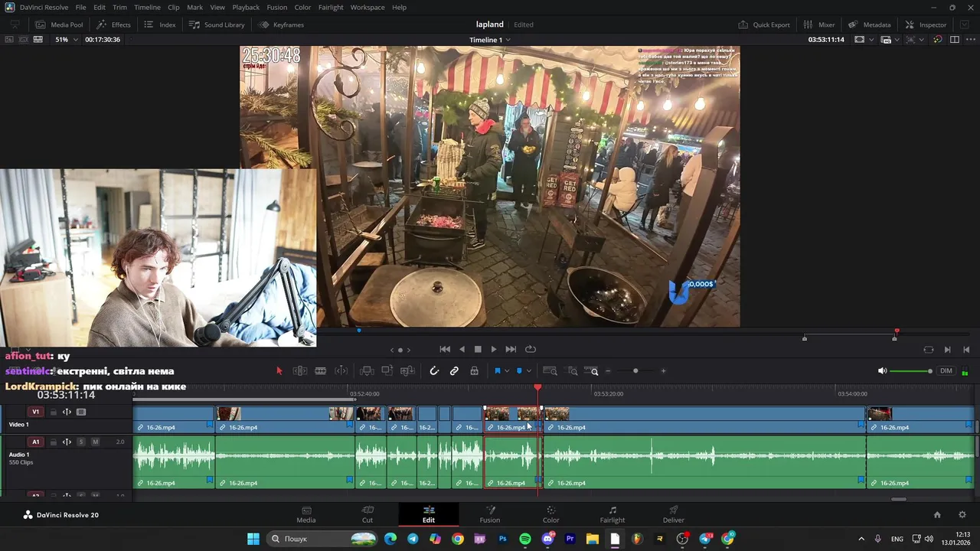Lock the Video 1 track

click(x=54, y=412)
